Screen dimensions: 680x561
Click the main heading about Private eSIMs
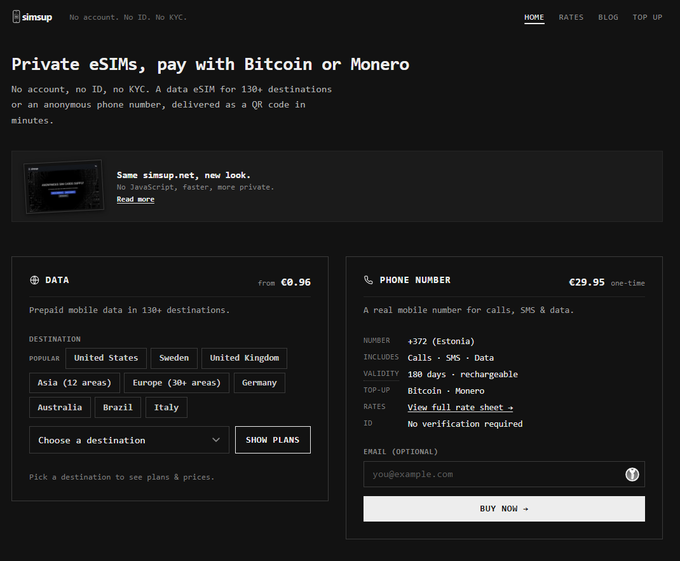coord(210,64)
